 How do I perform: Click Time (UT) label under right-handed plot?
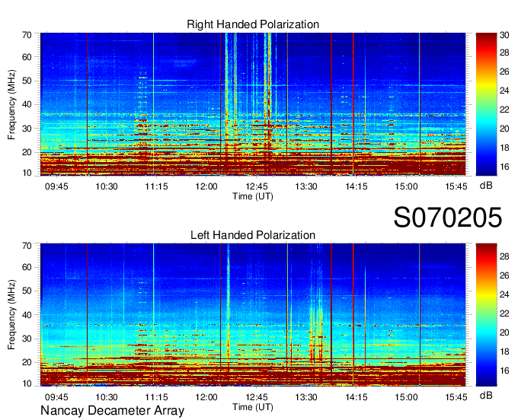point(253,196)
